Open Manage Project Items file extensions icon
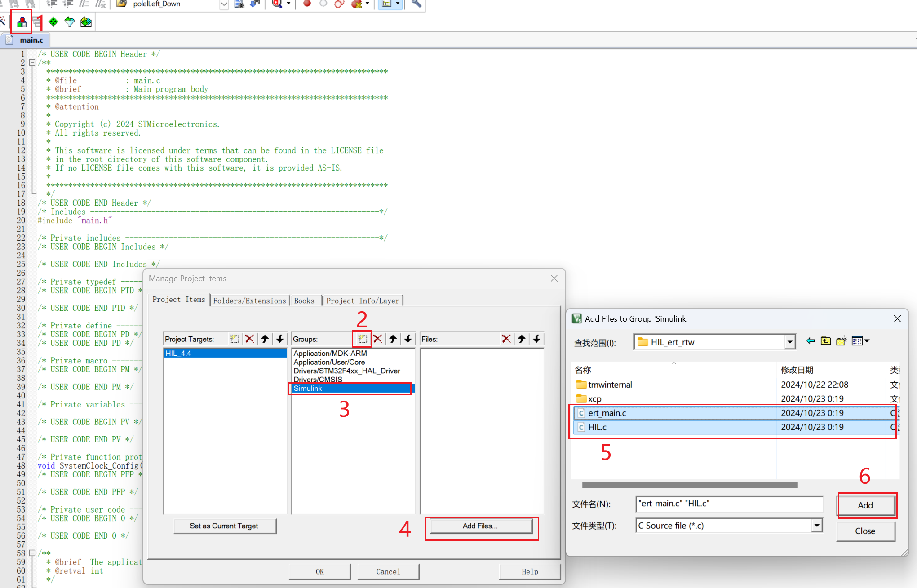The height and width of the screenshot is (588, 917). click(x=22, y=22)
